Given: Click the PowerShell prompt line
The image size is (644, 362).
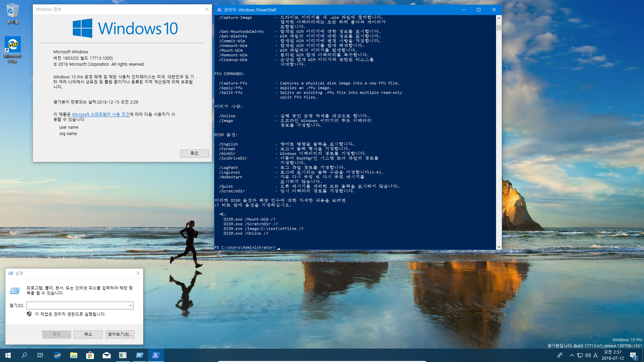Looking at the screenshot, I should tap(247, 247).
